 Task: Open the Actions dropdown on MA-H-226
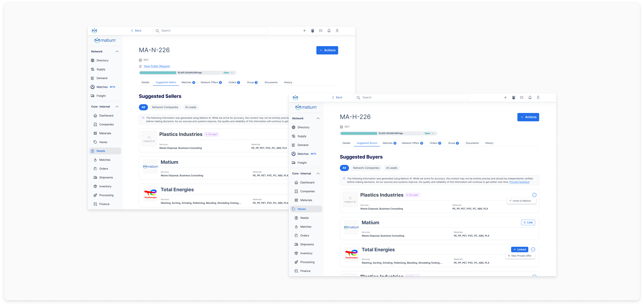pos(528,117)
